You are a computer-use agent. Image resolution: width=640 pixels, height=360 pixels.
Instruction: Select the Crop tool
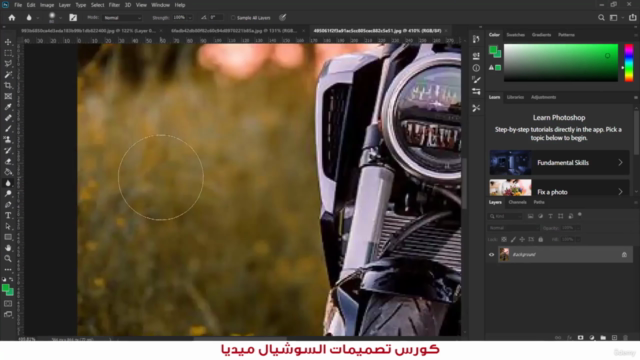pyautogui.click(x=8, y=85)
